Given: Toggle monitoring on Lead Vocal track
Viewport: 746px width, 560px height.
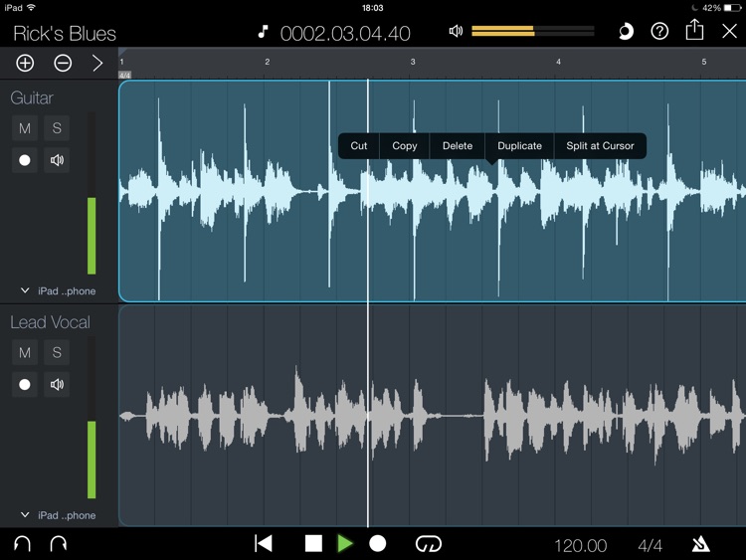Looking at the screenshot, I should coord(57,384).
